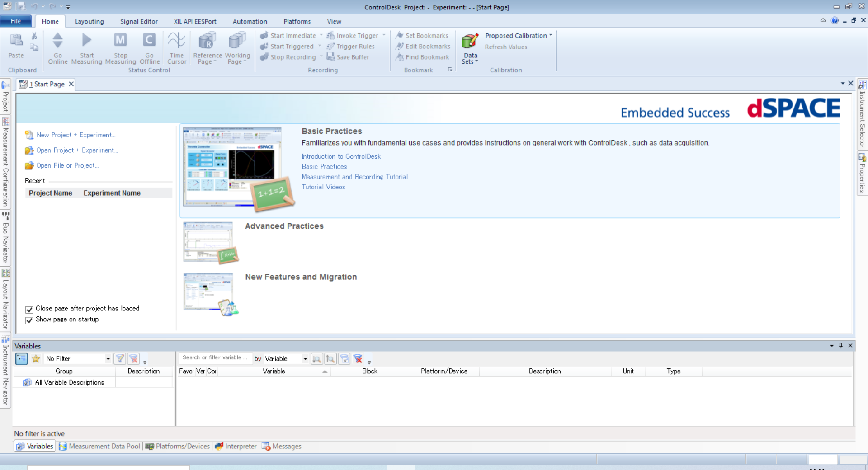Click Stop Recording
Screen dimensions: 868x470
click(288, 57)
